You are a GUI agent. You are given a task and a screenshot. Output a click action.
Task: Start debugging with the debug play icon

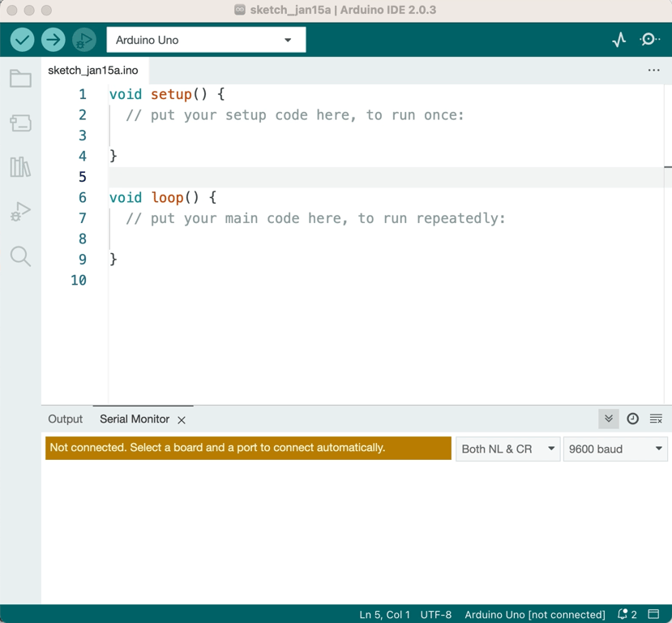(x=83, y=40)
